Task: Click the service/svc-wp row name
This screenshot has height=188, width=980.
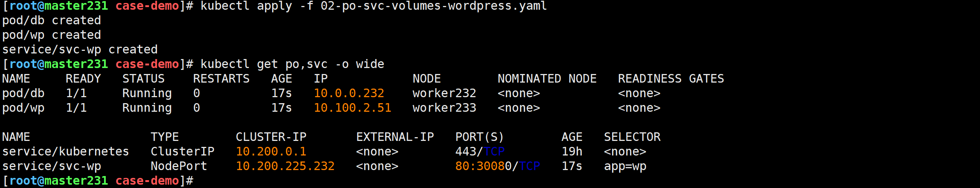Action: coord(51,167)
